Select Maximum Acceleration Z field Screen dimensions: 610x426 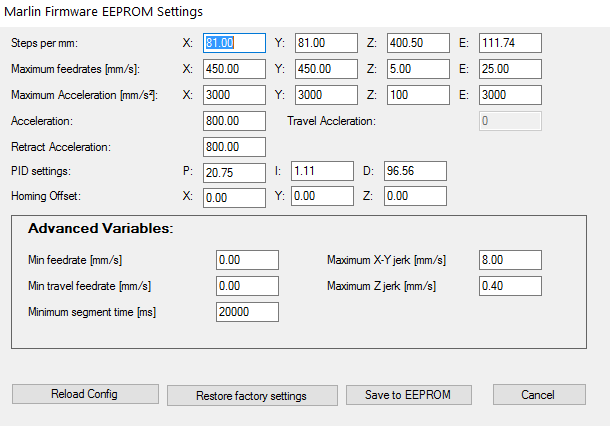[418, 95]
